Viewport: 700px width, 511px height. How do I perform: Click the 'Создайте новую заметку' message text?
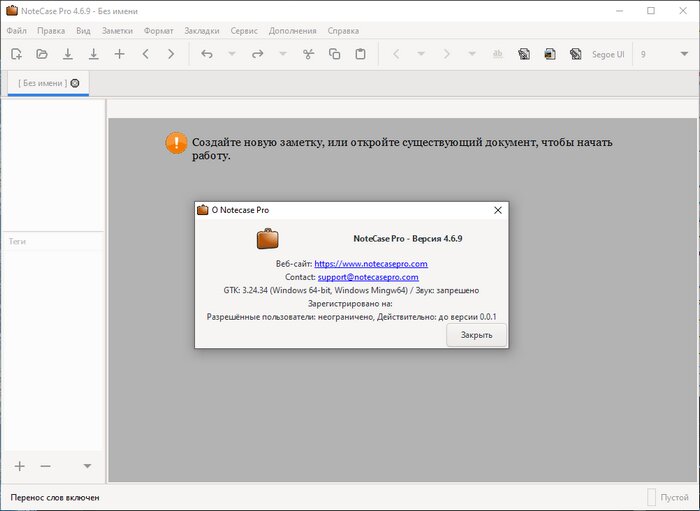tap(402, 149)
